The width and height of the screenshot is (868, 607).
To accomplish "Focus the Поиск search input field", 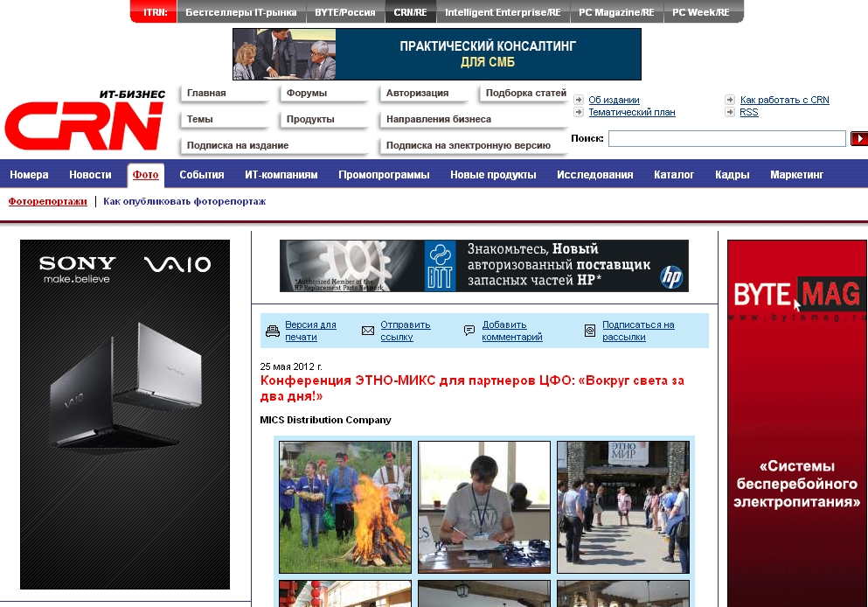I will [727, 138].
